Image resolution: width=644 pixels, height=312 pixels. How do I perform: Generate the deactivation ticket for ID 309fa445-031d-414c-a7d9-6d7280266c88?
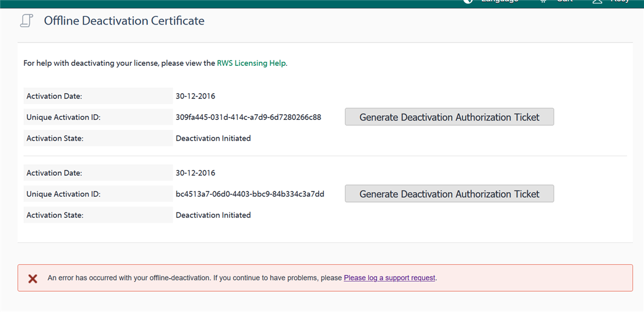(x=449, y=117)
